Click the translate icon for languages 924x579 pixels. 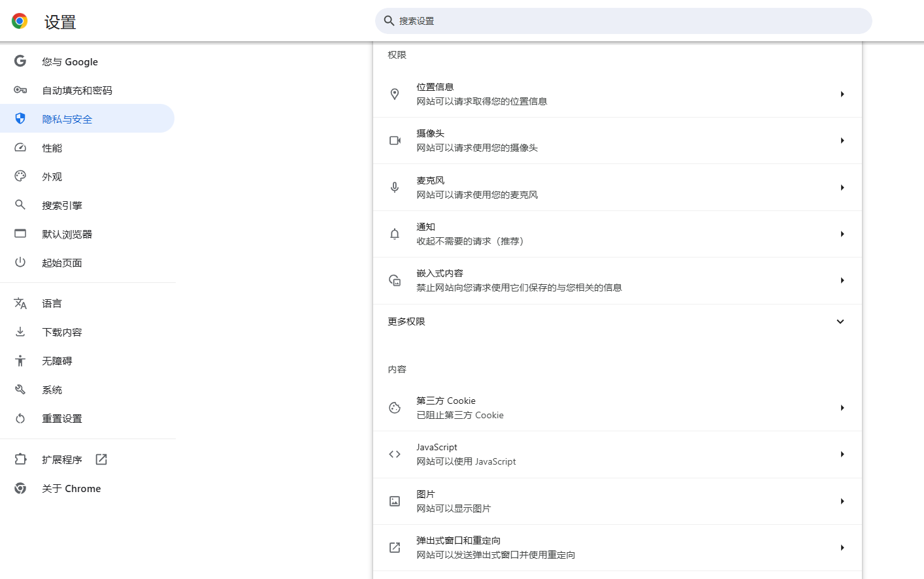pyautogui.click(x=20, y=303)
